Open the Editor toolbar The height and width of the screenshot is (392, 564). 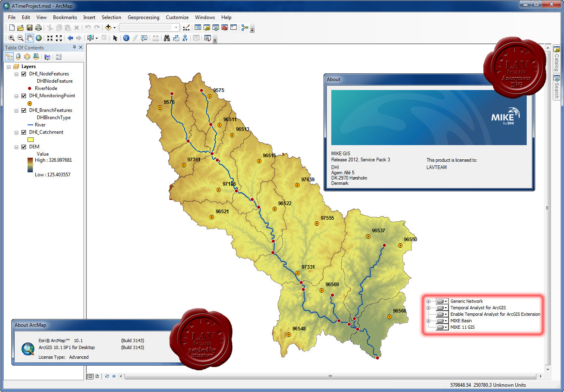click(x=186, y=28)
